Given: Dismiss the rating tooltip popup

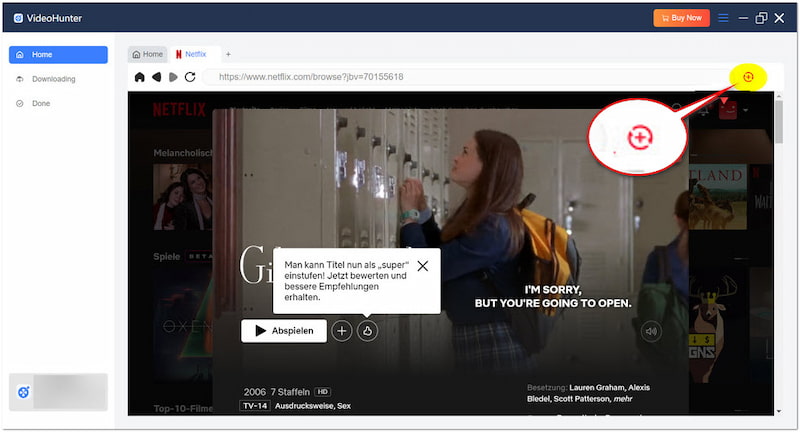Looking at the screenshot, I should [422, 266].
